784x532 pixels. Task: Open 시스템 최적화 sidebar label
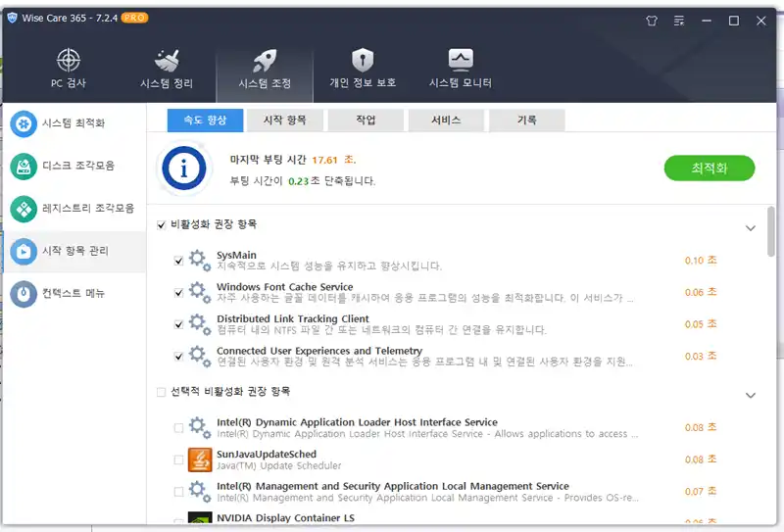pos(73,123)
